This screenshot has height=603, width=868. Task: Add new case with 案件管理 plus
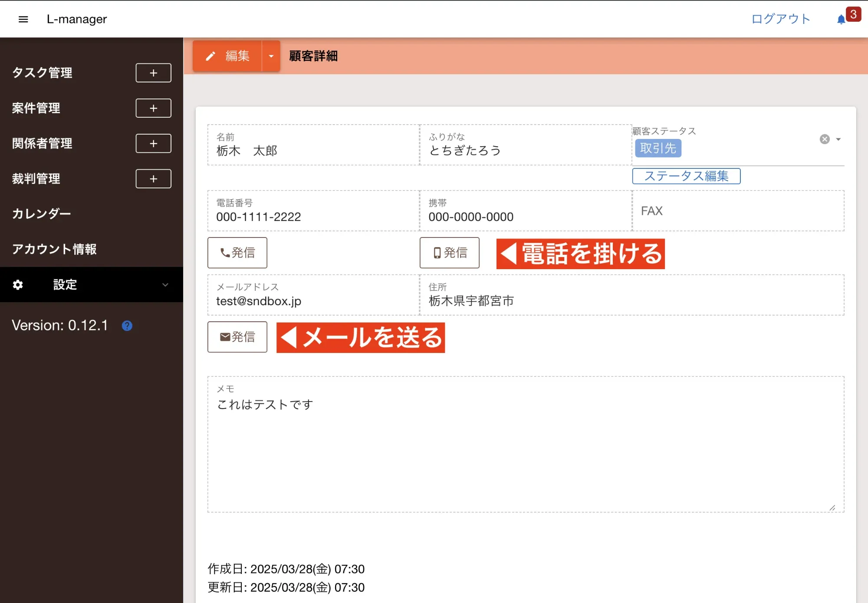click(x=153, y=108)
